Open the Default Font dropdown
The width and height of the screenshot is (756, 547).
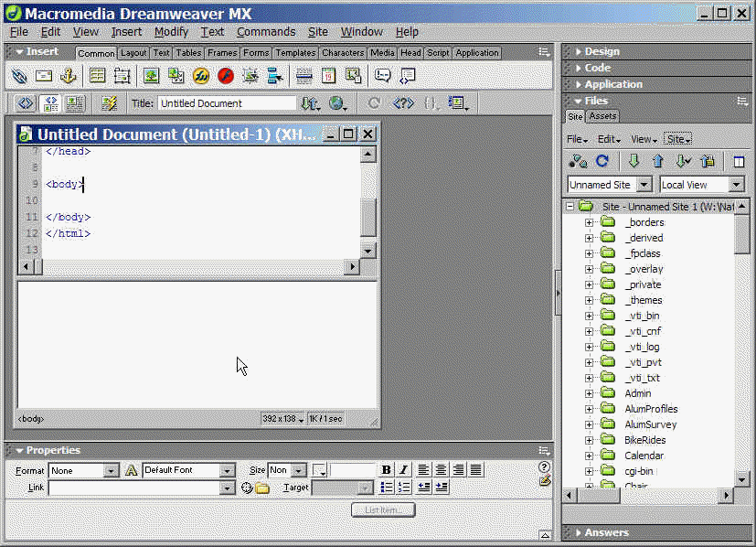(227, 471)
